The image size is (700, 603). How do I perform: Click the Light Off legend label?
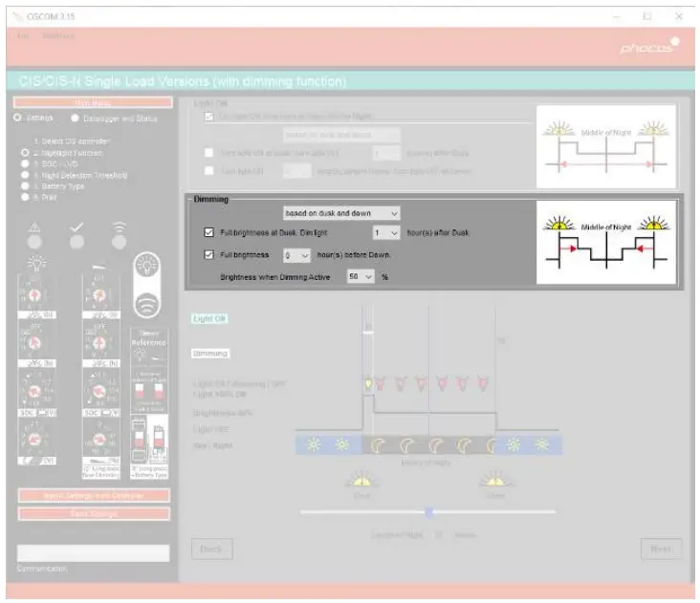(x=208, y=318)
